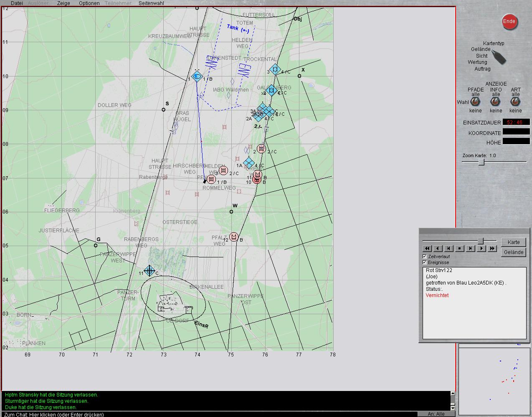Uncheck the Ereignisse checkbox
Viewport: 532px width, 417px height.
pos(425,262)
